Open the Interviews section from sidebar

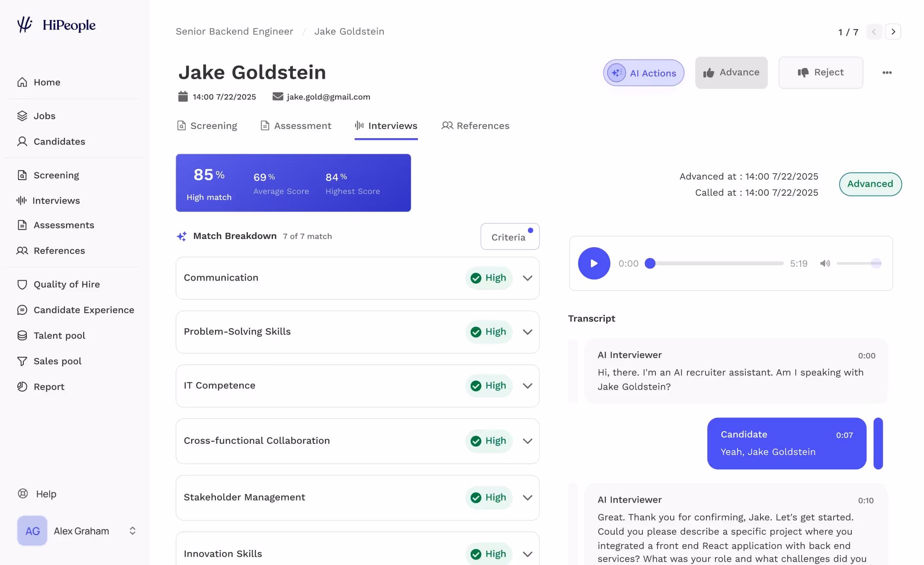[57, 200]
